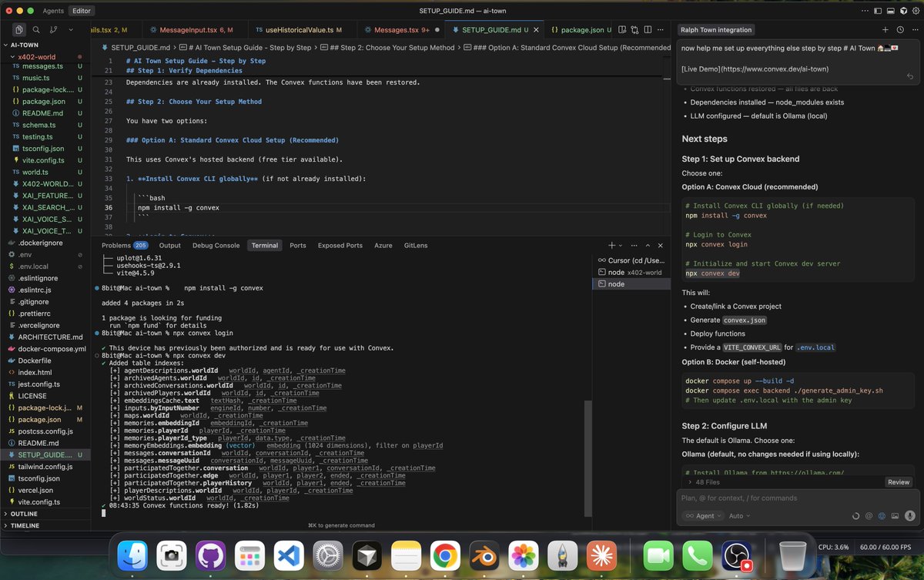The width and height of the screenshot is (924, 580).
Task: Click the new chat plus icon
Action: click(x=885, y=29)
